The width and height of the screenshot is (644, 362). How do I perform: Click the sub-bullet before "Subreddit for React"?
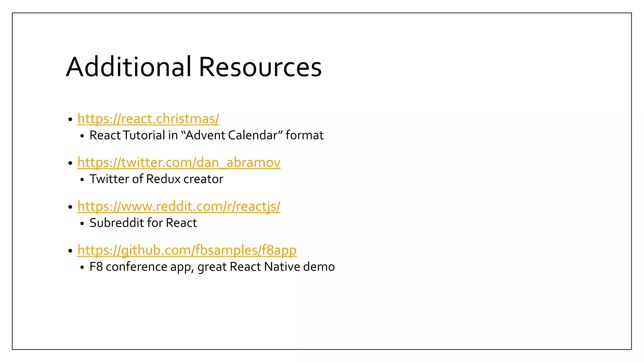82,224
